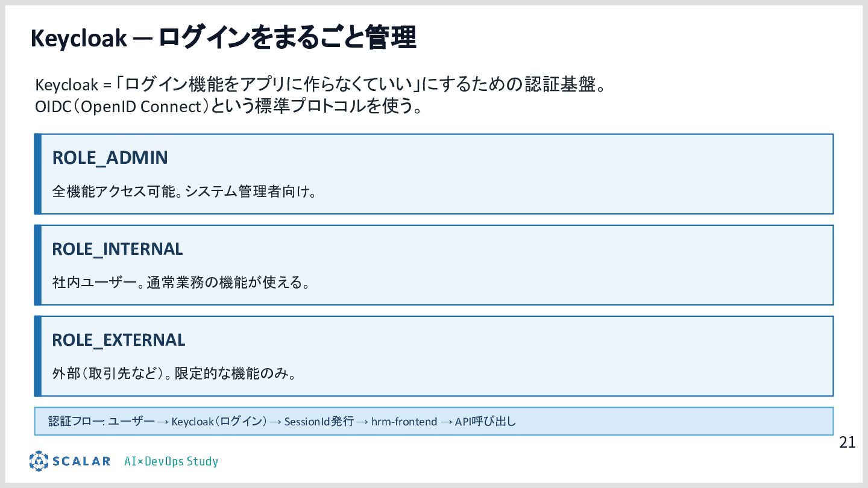Click the ROLE_ADMIN description text
This screenshot has height=488, width=868.
(184, 192)
